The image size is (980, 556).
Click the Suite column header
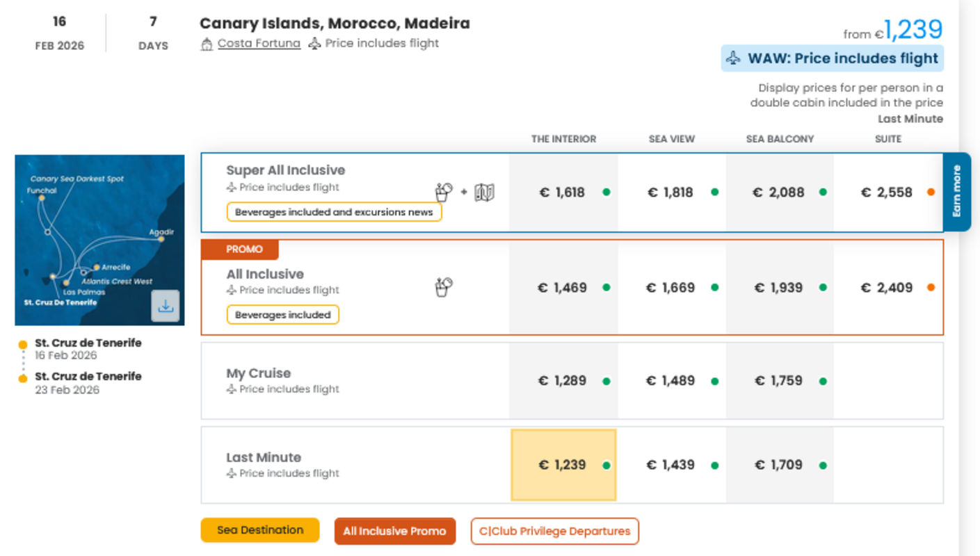887,139
